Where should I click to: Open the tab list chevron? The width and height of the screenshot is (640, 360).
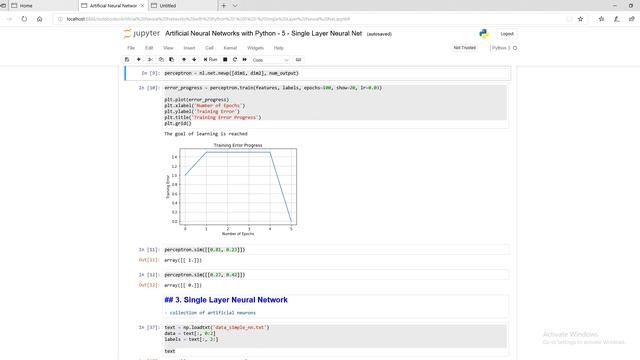(x=235, y=6)
